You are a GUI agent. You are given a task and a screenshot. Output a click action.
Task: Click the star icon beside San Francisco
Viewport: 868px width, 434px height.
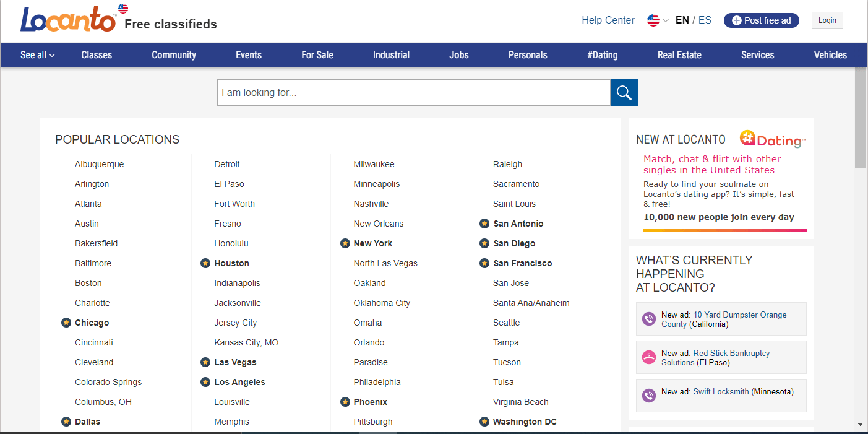click(x=484, y=263)
